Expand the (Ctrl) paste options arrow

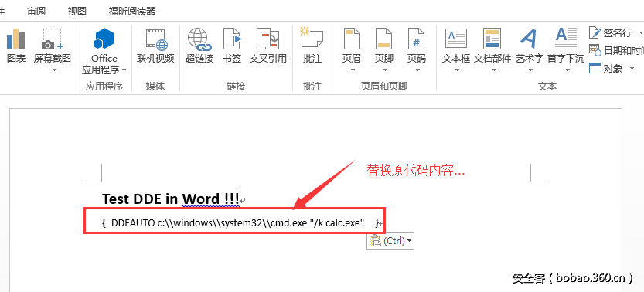pyautogui.click(x=410, y=241)
